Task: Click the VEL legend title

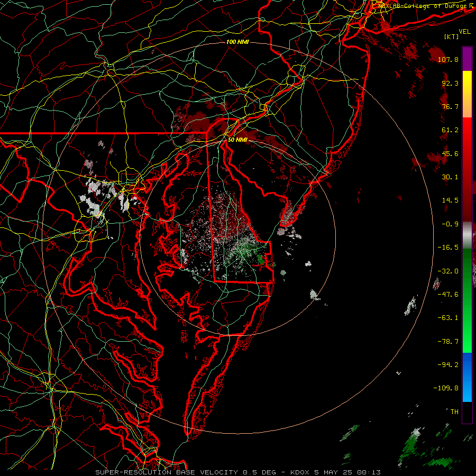Action: tap(465, 32)
